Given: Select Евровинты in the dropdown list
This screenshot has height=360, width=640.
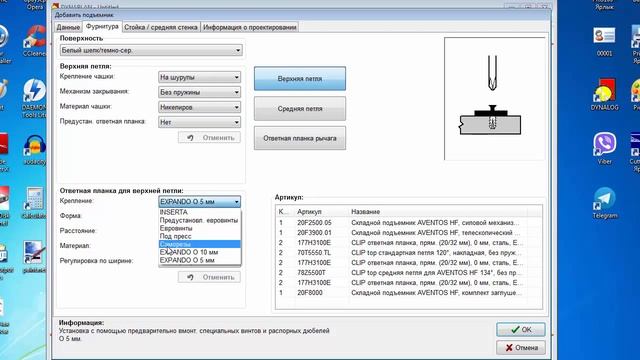Looking at the screenshot, I should point(200,228).
